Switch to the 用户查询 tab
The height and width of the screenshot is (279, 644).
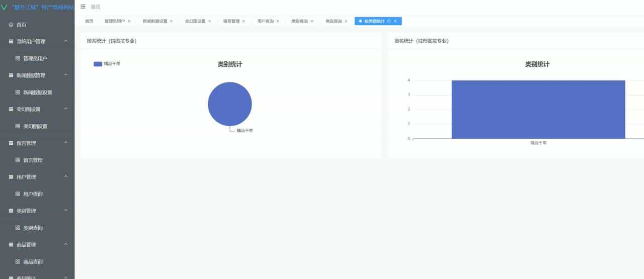tap(268, 21)
